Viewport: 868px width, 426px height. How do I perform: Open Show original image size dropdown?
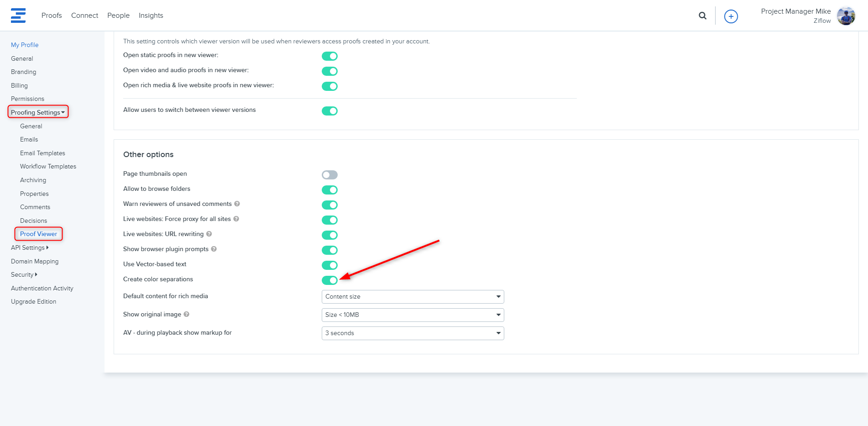(413, 315)
